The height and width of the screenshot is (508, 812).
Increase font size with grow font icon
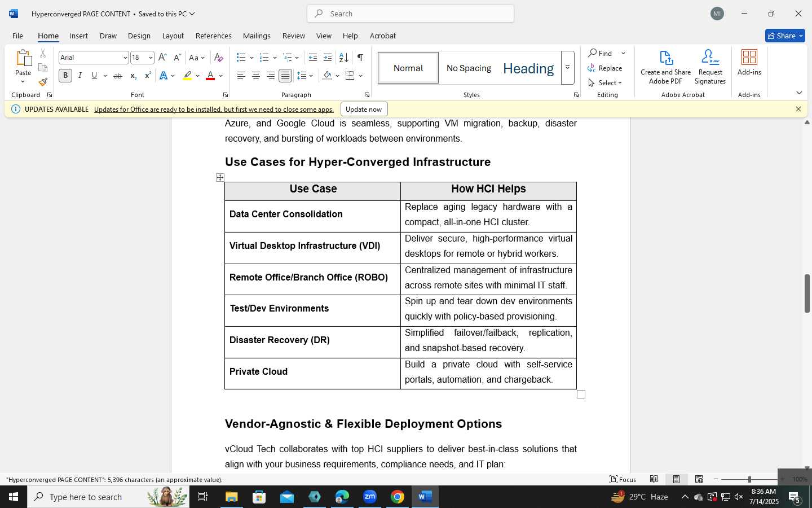tap(162, 58)
